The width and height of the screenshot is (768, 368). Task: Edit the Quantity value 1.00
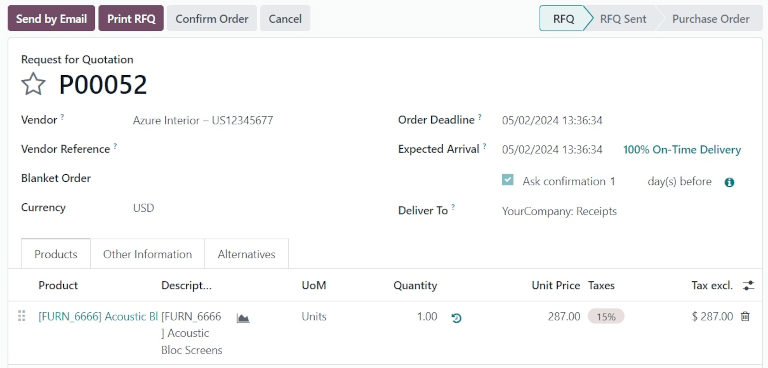427,317
